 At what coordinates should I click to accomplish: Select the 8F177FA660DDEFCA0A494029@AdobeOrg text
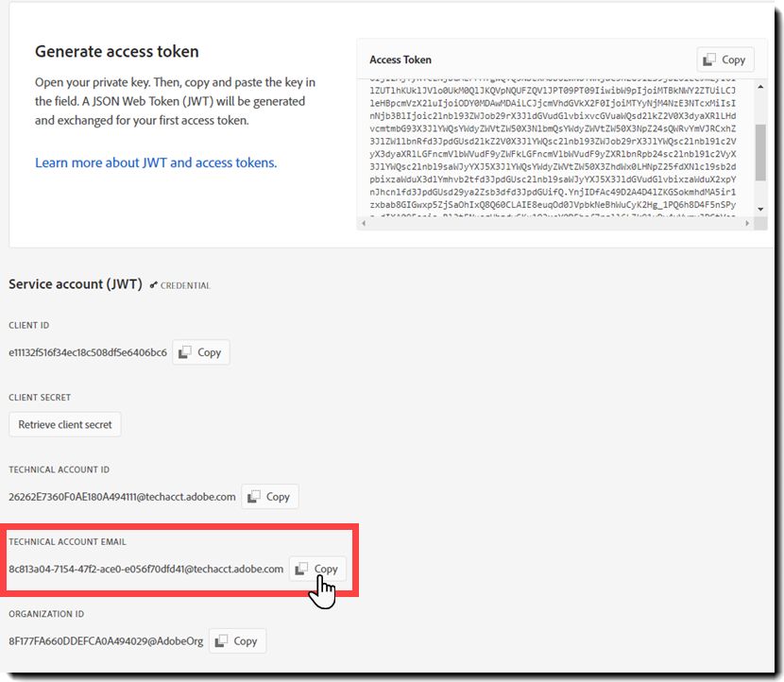[x=106, y=641]
